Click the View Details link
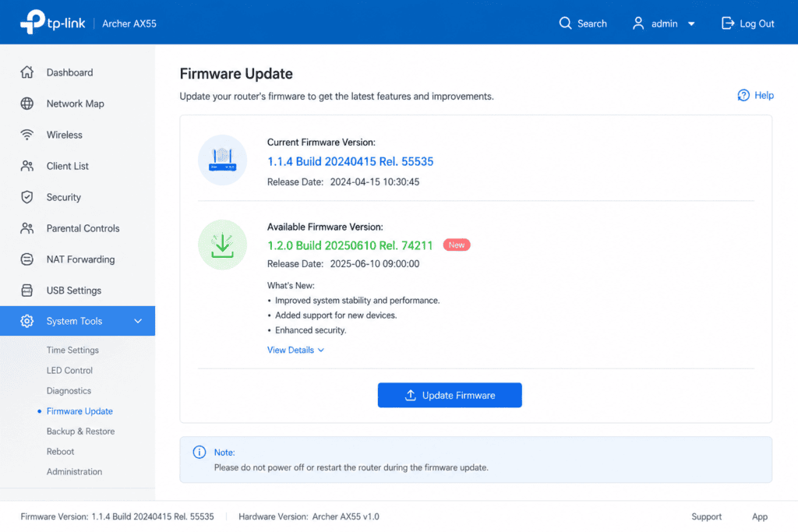 pyautogui.click(x=291, y=351)
